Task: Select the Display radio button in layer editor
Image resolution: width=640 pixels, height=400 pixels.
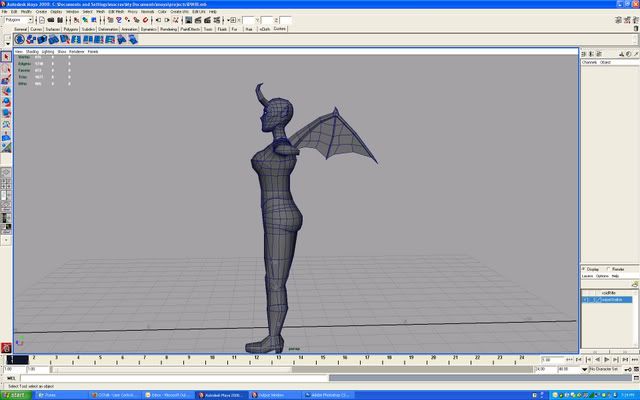Action: pos(585,269)
